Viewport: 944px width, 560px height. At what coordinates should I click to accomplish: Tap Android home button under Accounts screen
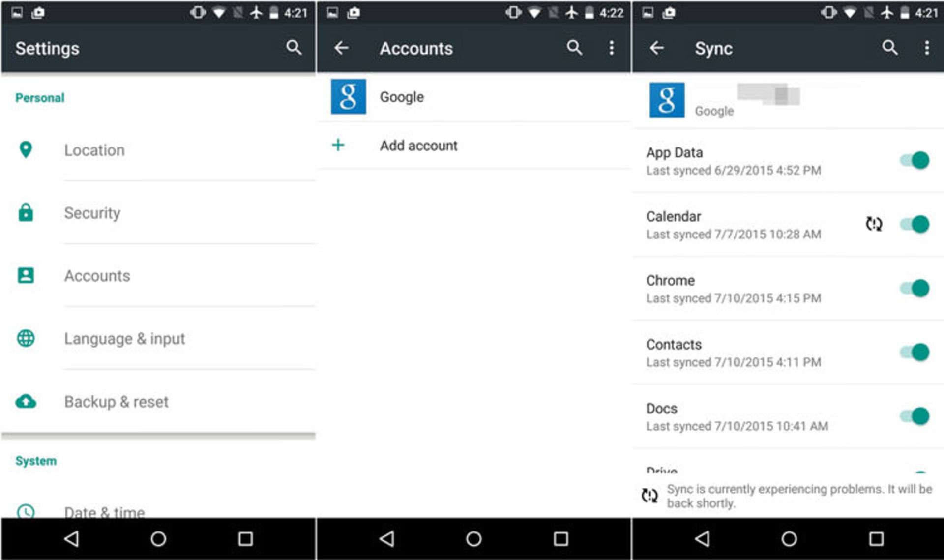[474, 539]
